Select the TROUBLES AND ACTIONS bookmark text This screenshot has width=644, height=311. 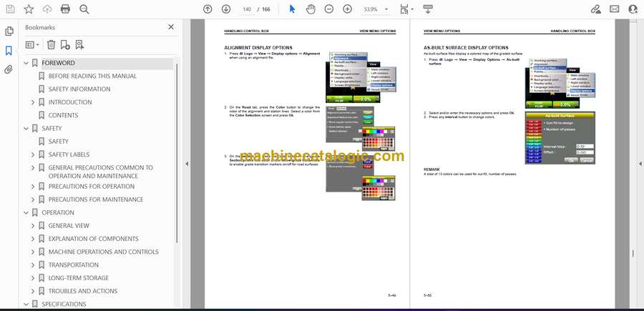[83, 291]
